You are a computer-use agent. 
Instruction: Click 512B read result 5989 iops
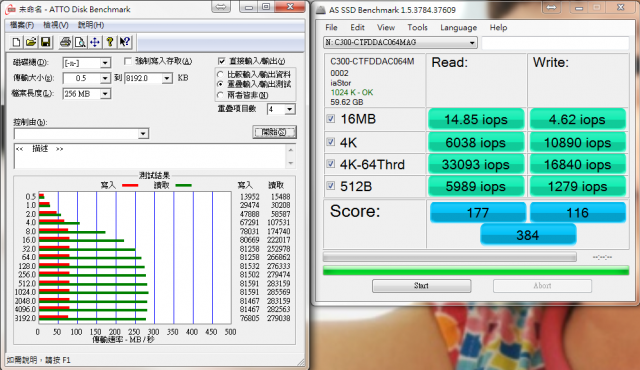[476, 186]
